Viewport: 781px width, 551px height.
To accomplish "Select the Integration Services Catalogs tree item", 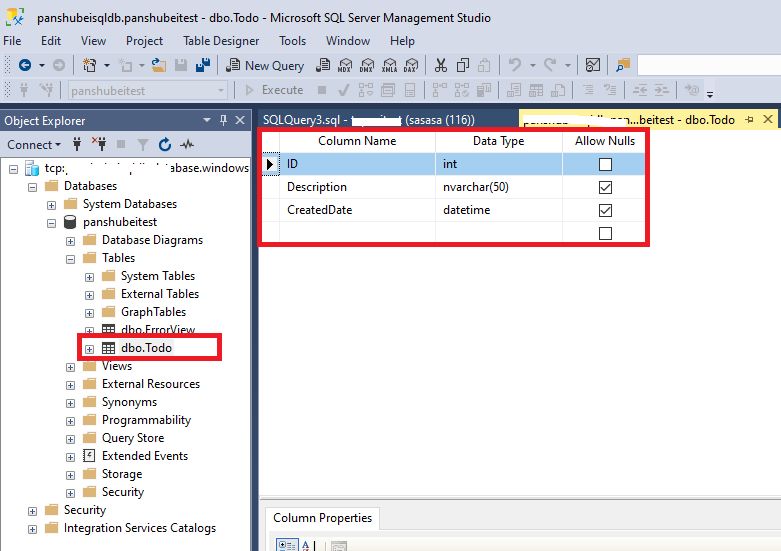I will tap(139, 528).
